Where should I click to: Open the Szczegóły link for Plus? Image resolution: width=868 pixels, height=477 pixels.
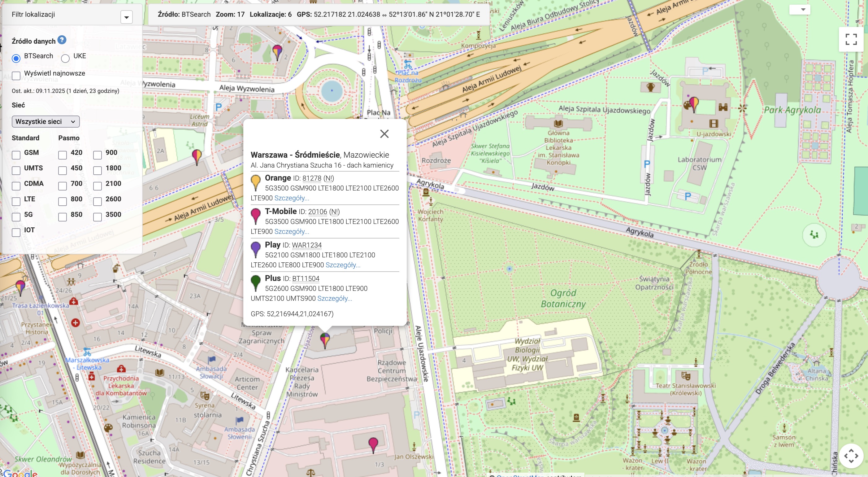[x=334, y=299]
